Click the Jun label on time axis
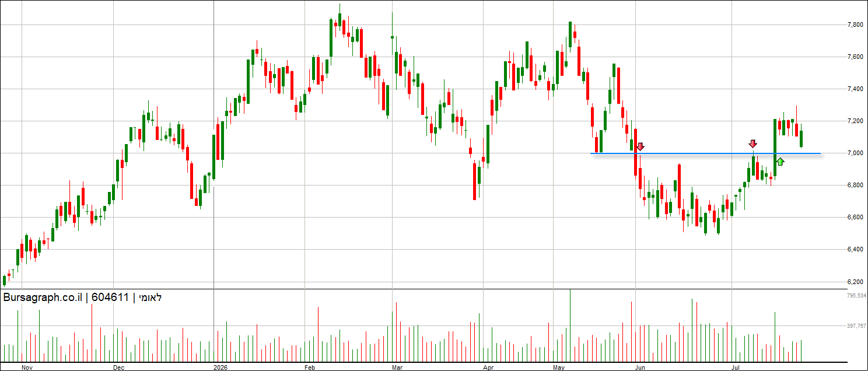This screenshot has height=371, width=868. pyautogui.click(x=640, y=367)
